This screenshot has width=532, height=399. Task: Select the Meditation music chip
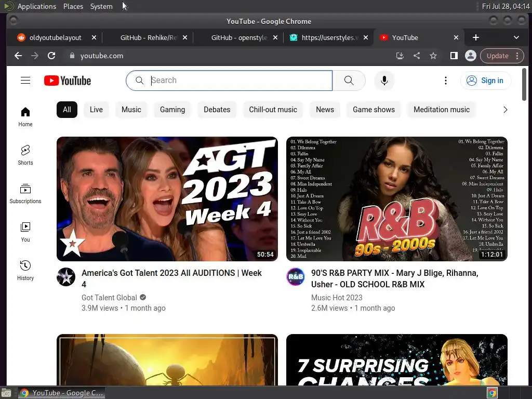(x=442, y=110)
